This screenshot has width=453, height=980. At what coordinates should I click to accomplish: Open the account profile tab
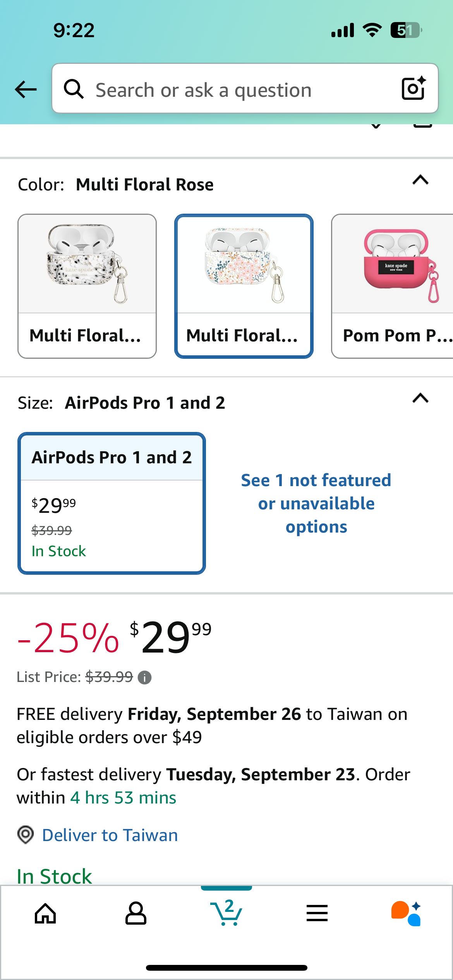(x=136, y=913)
